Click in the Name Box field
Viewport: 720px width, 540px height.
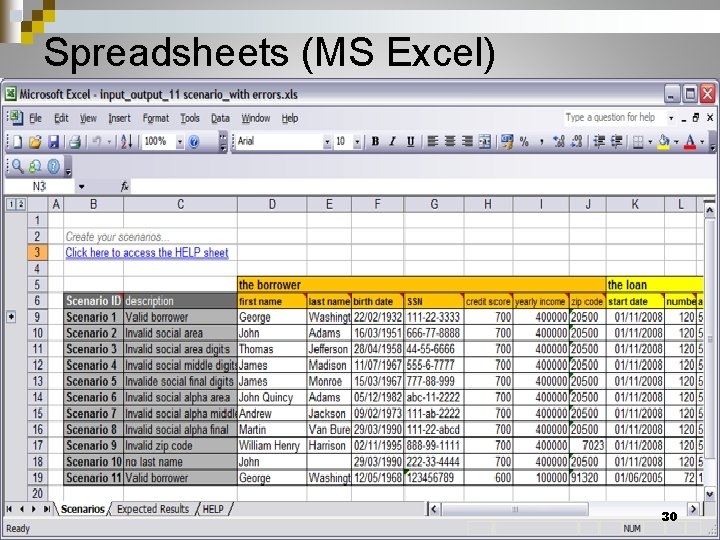pos(39,186)
